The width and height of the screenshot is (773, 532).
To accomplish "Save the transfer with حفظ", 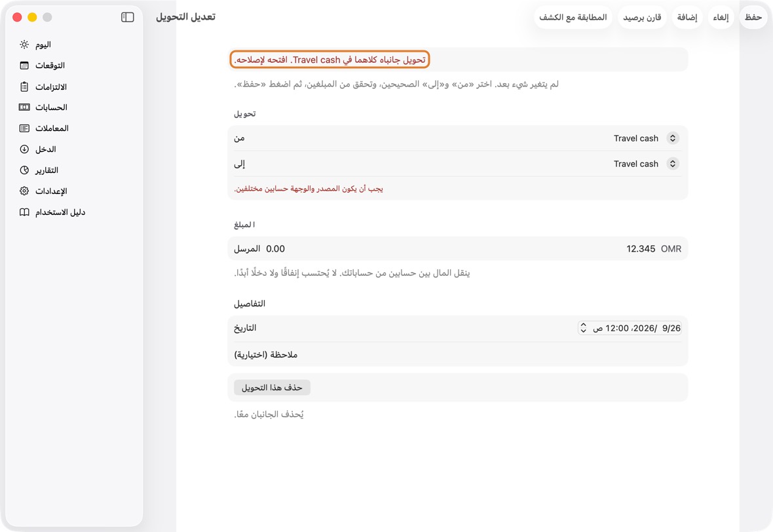I will pyautogui.click(x=753, y=17).
